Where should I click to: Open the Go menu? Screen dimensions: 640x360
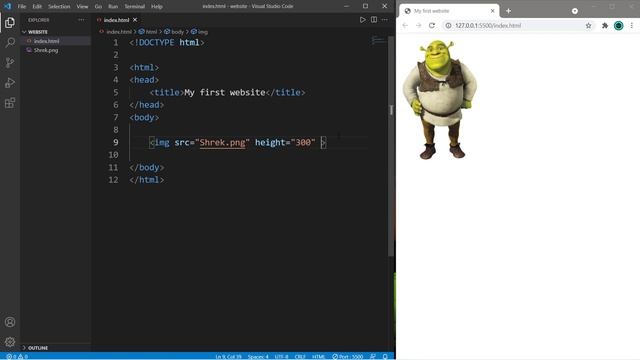point(98,7)
